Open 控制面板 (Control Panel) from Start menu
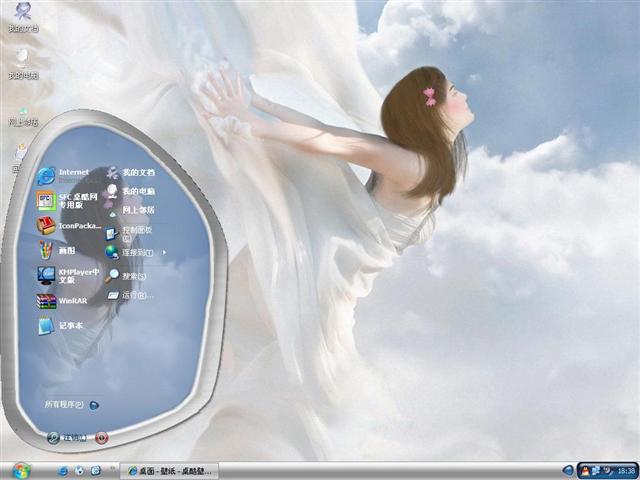 [129, 233]
